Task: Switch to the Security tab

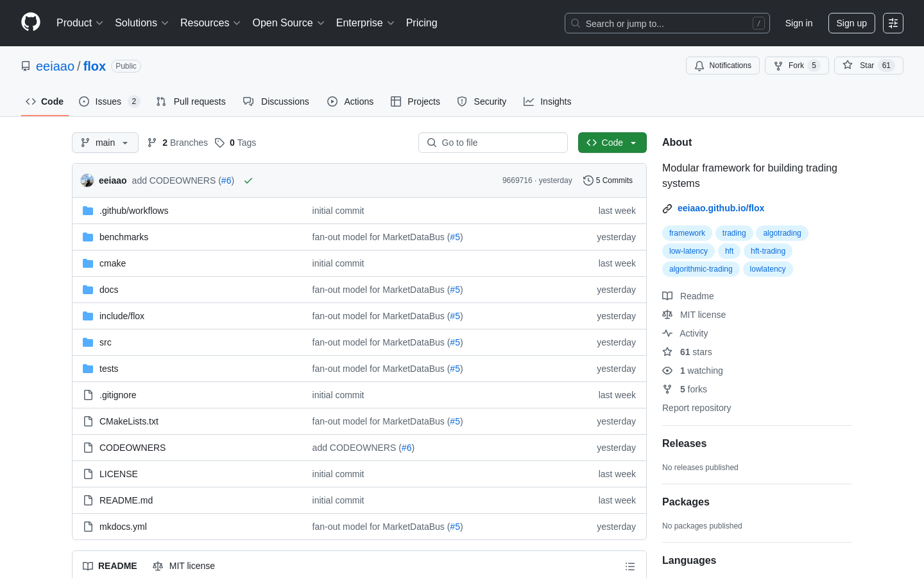Action: pos(482,101)
